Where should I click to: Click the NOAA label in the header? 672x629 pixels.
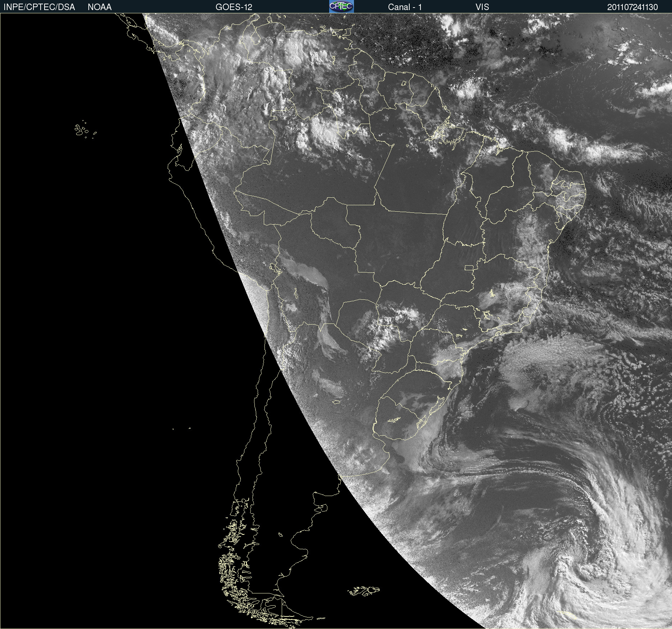(100, 7)
